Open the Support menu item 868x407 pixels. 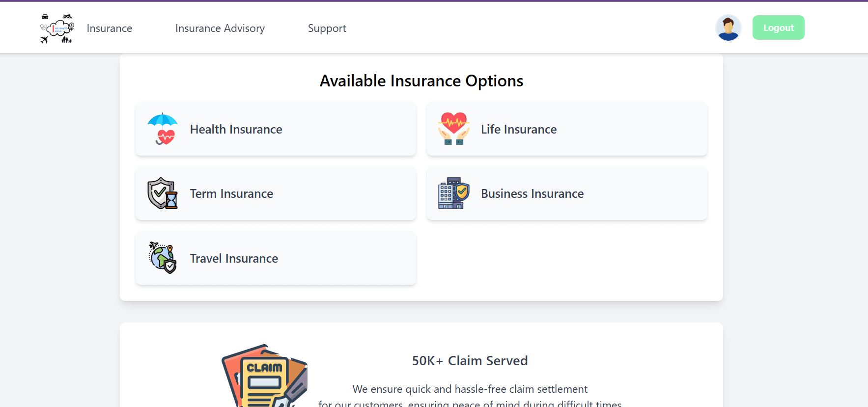click(x=327, y=28)
